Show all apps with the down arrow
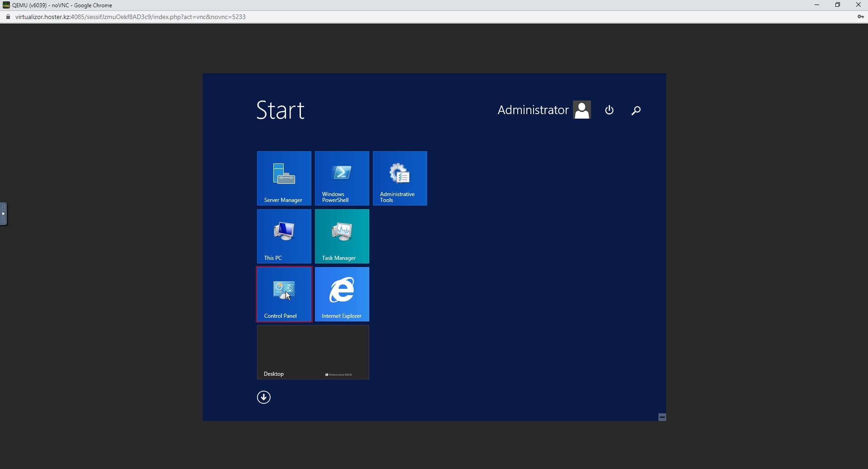Screen dimensions: 868x469 pos(264,397)
